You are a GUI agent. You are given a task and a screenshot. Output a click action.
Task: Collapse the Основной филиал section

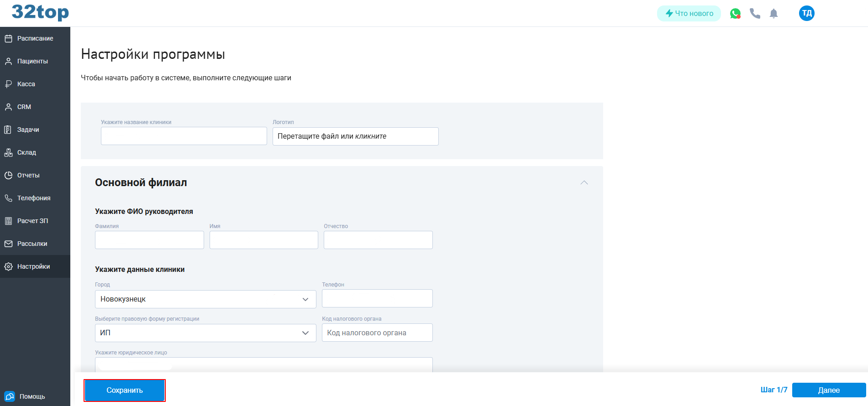584,182
